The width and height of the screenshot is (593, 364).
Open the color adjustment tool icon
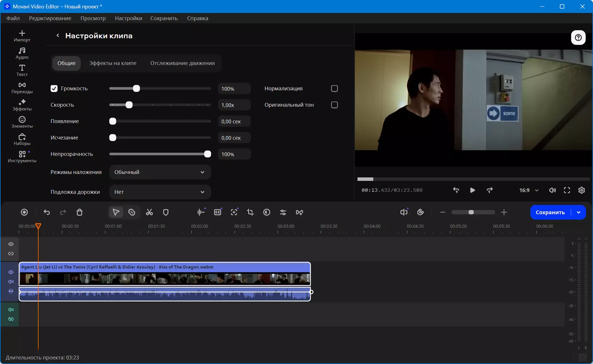pos(267,212)
